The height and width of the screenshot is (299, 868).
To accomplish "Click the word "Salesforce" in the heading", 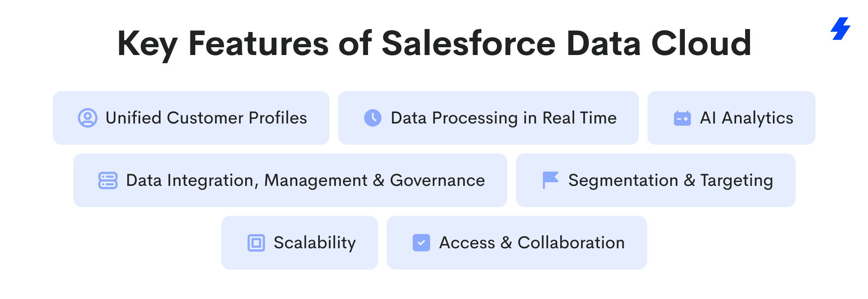I will click(468, 43).
